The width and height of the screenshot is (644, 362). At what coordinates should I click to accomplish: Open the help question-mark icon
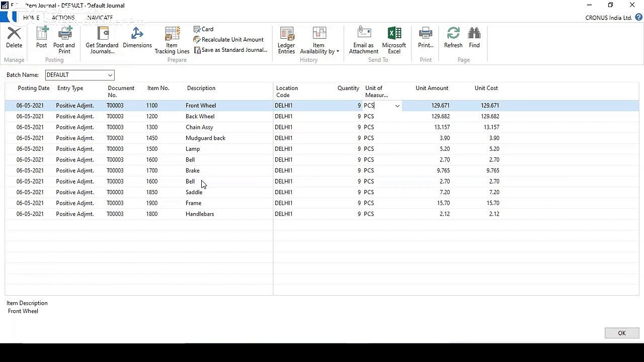(639, 18)
